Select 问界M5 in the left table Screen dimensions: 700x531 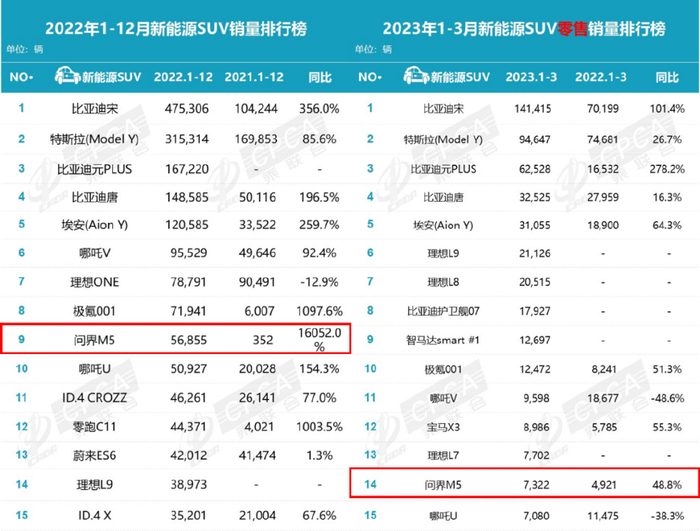coord(94,340)
